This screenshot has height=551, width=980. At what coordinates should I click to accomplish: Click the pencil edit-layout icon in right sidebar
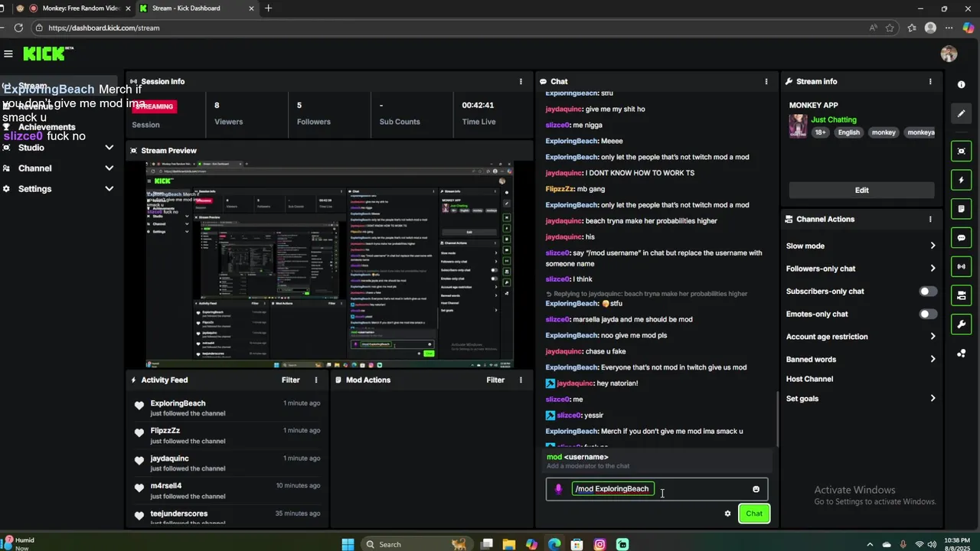[962, 114]
